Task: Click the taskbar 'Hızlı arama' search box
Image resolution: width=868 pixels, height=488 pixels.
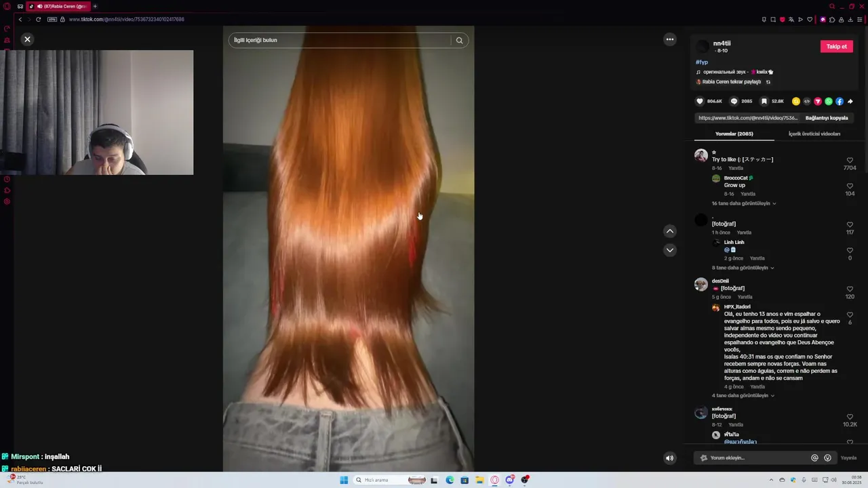Action: click(391, 480)
